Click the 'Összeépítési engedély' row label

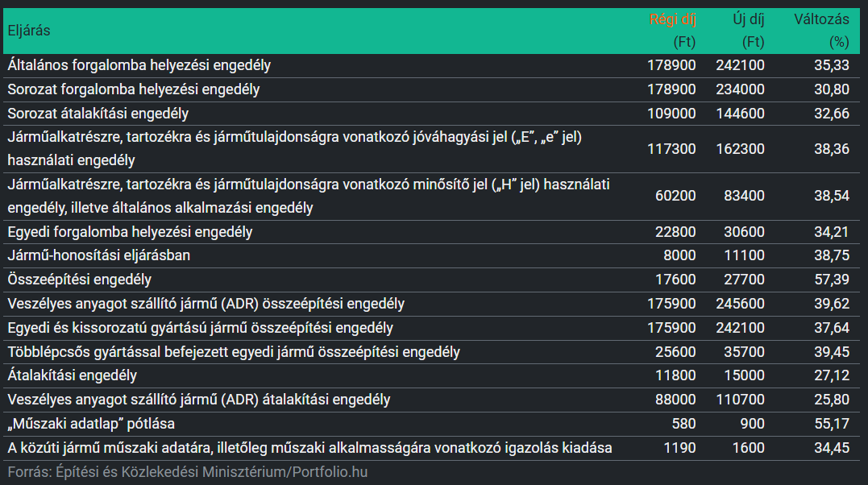(79, 280)
